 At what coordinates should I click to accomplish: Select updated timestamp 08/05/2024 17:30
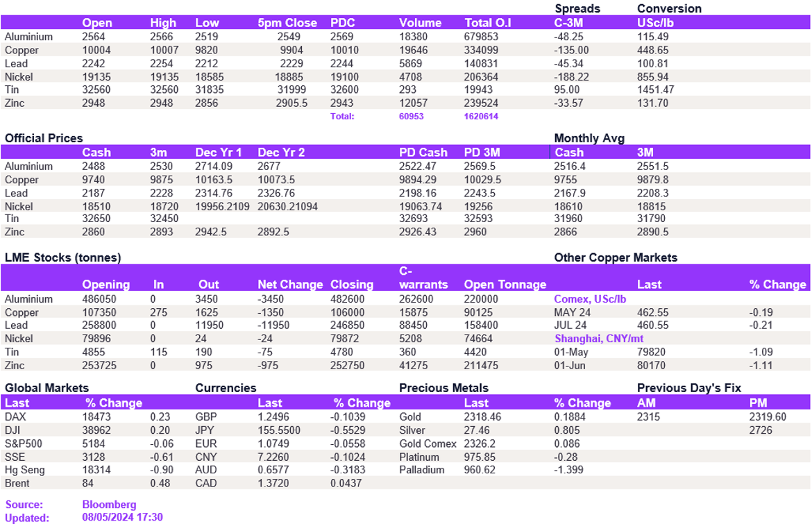[122, 517]
